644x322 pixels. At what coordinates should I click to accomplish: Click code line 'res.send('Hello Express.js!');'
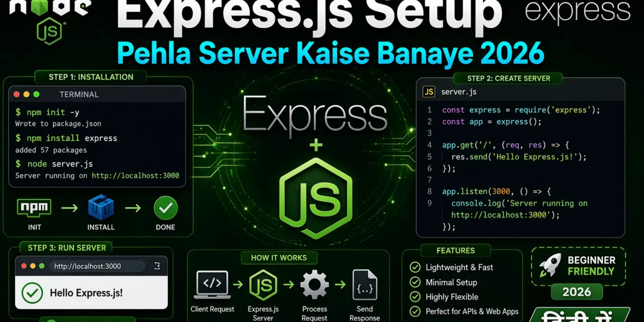pos(519,157)
